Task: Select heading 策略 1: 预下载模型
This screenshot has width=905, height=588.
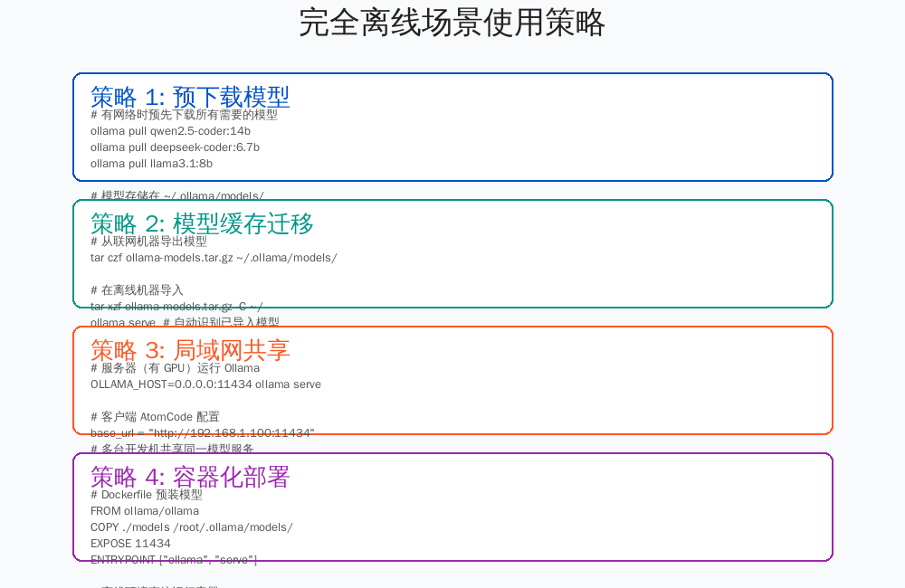Action: 190,97
